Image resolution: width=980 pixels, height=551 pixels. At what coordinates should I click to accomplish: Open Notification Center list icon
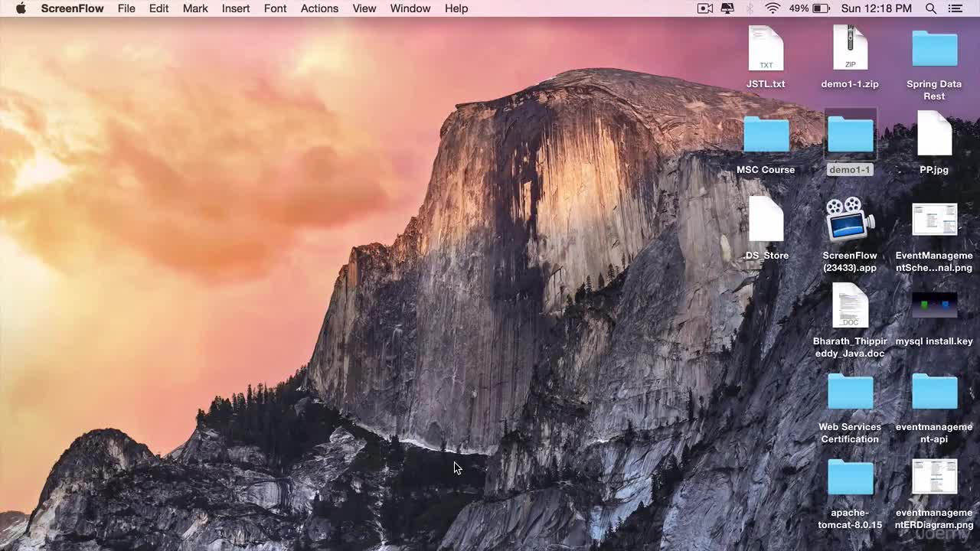pos(955,8)
